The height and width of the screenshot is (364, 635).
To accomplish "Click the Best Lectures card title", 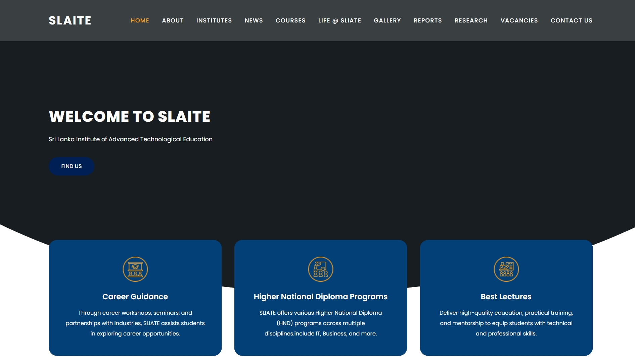I will pos(506,297).
